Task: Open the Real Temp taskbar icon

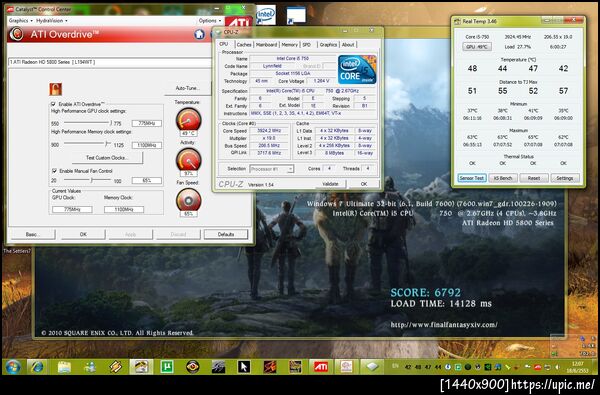Action: tap(346, 367)
